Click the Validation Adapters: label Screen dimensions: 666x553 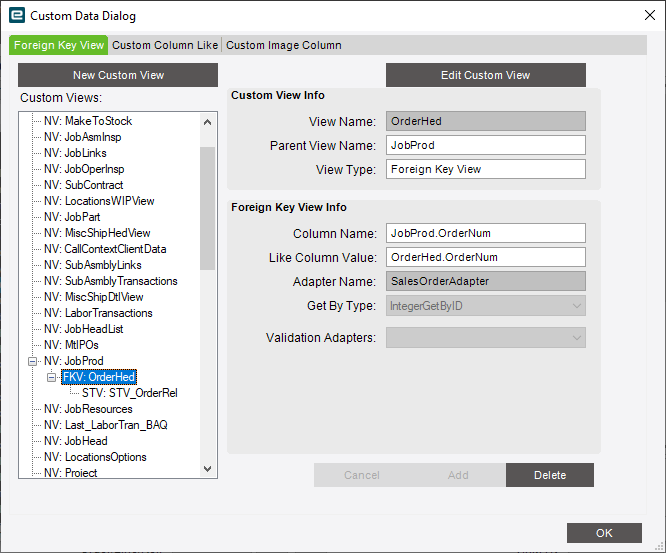(x=321, y=338)
